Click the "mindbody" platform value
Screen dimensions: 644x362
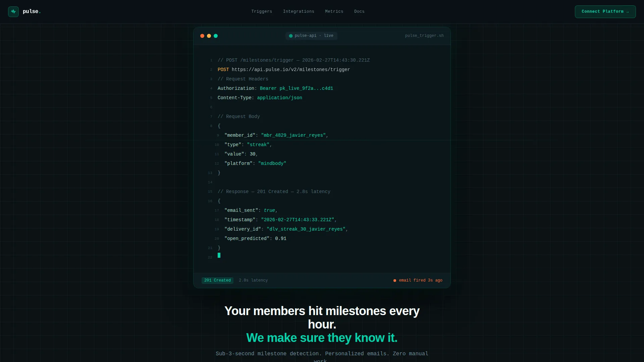click(x=272, y=164)
